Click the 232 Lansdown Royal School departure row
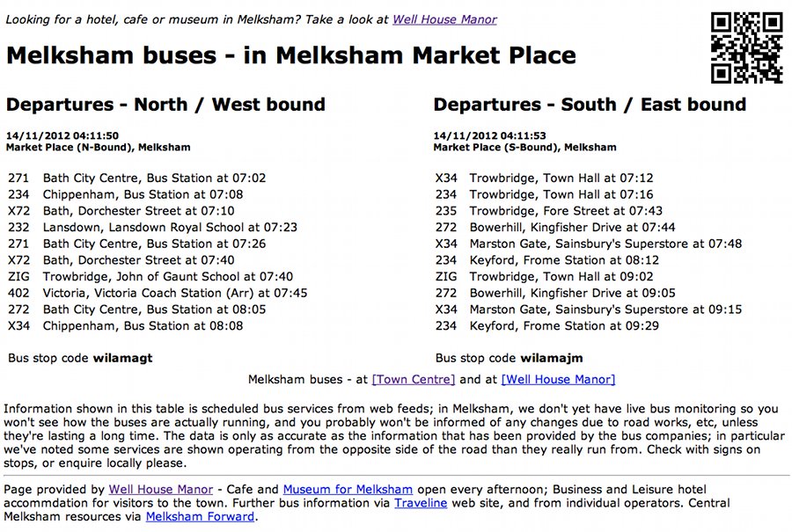792x532 pixels. [x=152, y=227]
